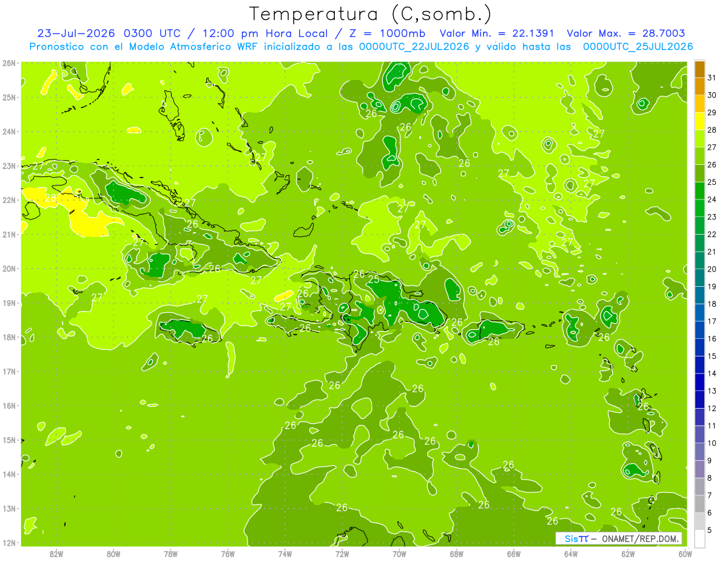Screen dimensions: 728x562
Task: Click dark blue color scale band between 13 and 14
Action: (x=699, y=382)
